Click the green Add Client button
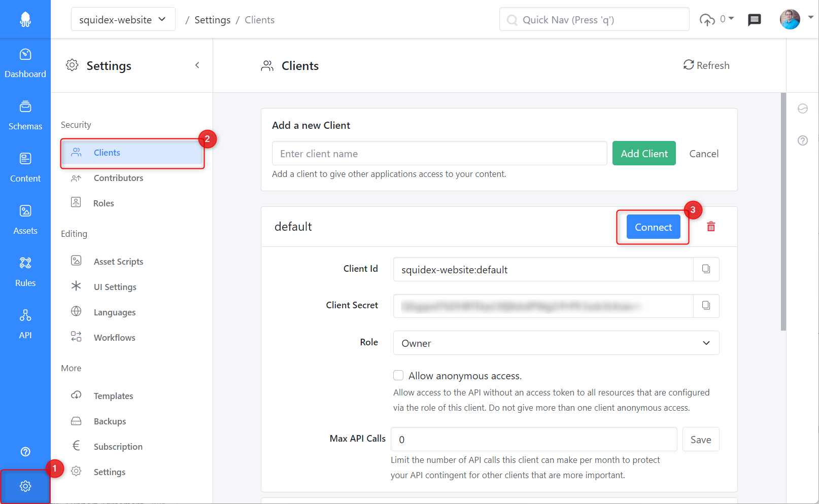Screen dimensions: 819x504 pyautogui.click(x=644, y=153)
